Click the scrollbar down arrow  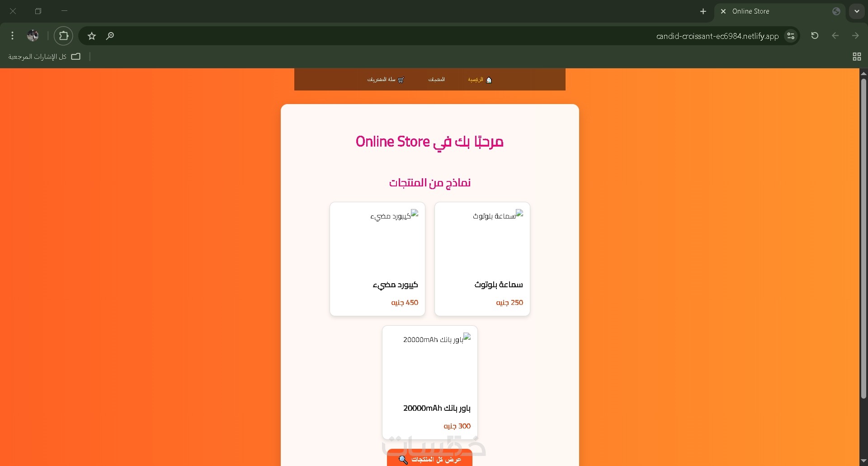click(863, 461)
